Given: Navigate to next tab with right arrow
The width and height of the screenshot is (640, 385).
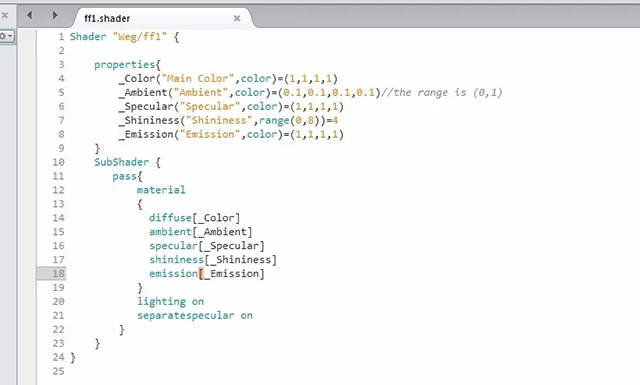Looking at the screenshot, I should 55,16.
